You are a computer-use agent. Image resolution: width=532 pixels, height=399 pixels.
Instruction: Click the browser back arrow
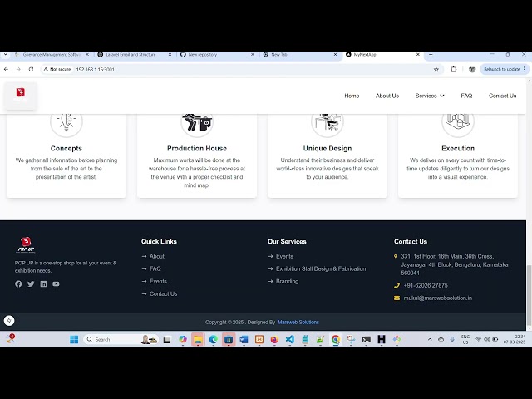click(x=6, y=69)
